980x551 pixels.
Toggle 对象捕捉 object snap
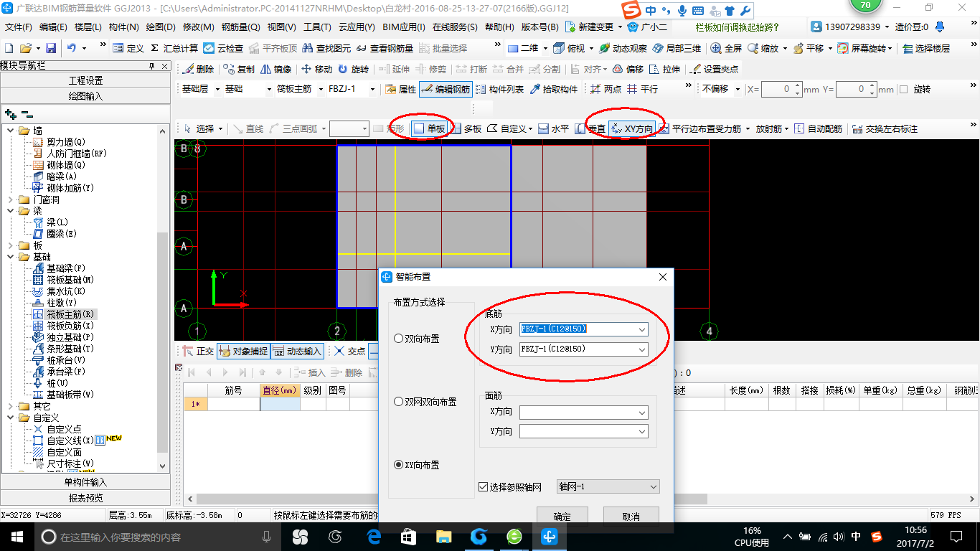244,351
